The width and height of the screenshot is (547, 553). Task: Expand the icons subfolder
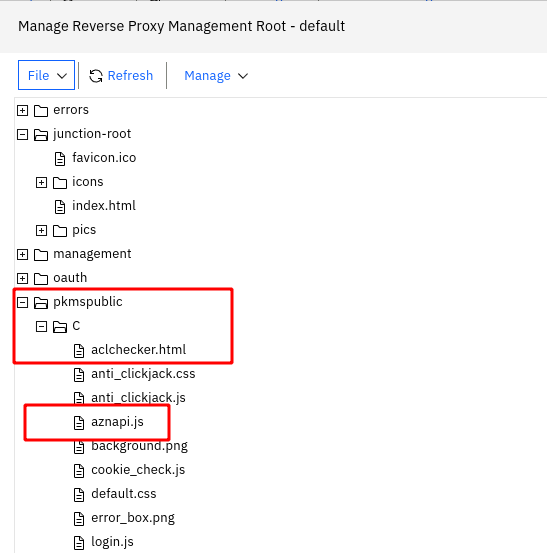point(42,182)
